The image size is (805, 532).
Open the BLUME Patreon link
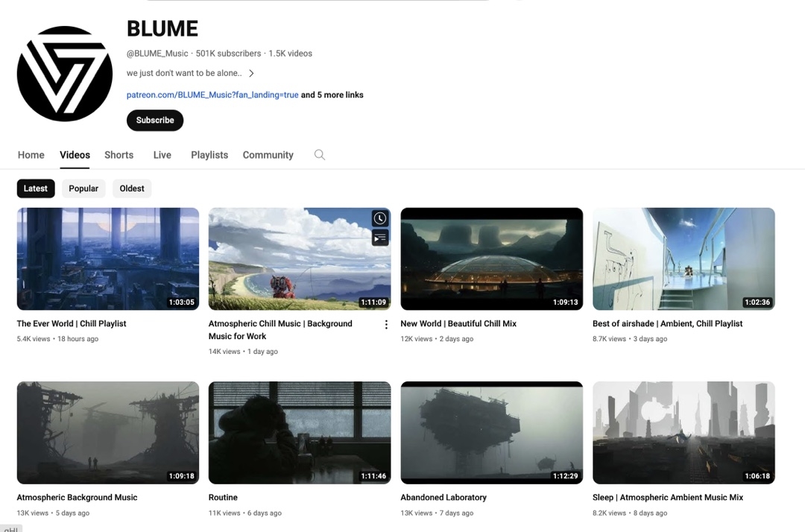coord(212,95)
